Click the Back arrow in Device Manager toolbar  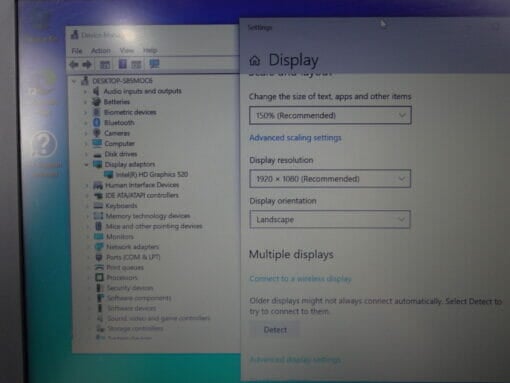pyautogui.click(x=74, y=64)
